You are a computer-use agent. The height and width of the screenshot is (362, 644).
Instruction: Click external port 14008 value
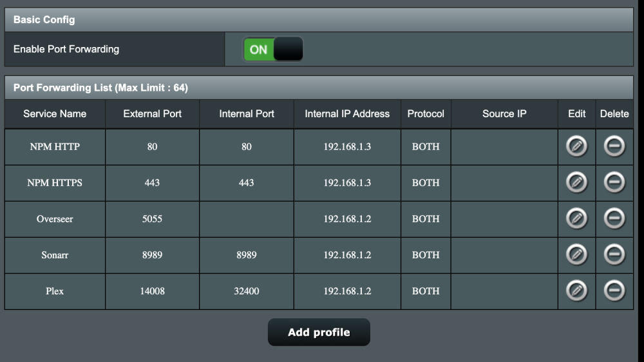click(152, 291)
